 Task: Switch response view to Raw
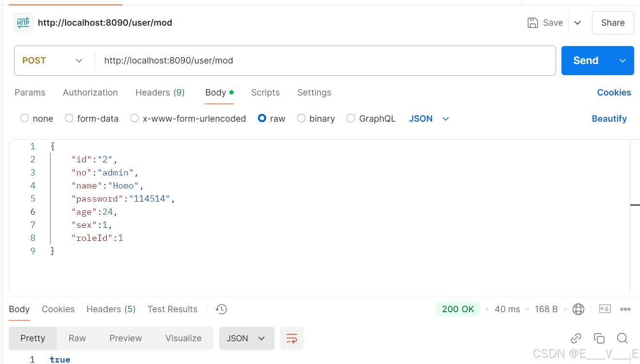click(77, 338)
